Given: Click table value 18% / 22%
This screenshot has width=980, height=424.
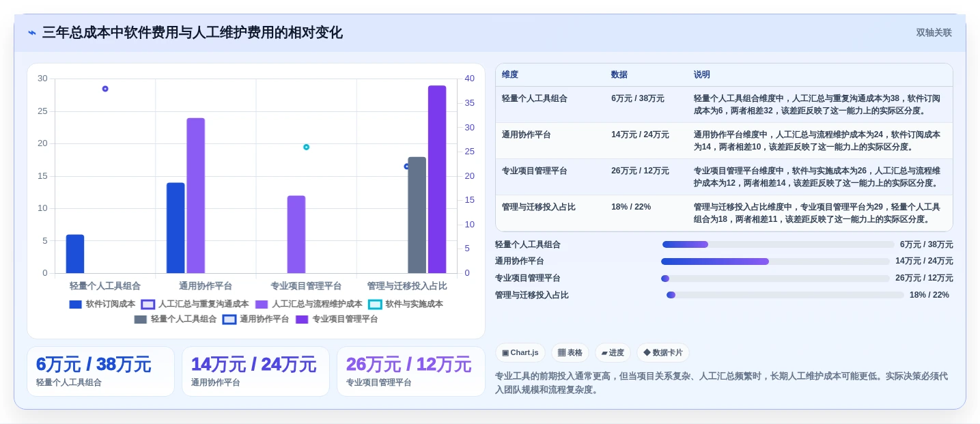Looking at the screenshot, I should [x=631, y=207].
